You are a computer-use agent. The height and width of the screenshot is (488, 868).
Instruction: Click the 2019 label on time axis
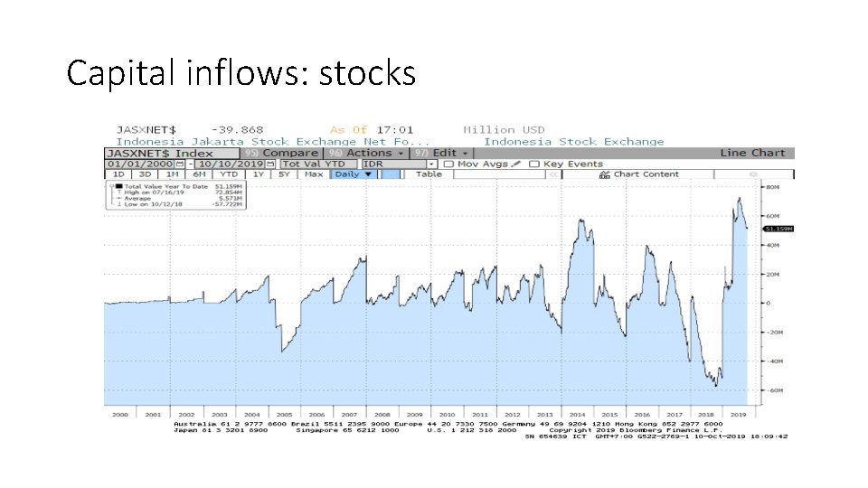738,415
